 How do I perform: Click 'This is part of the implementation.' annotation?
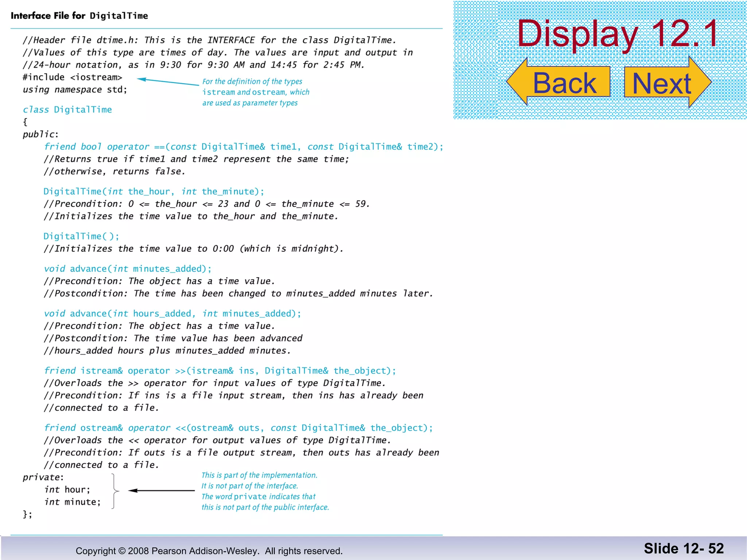pos(259,475)
